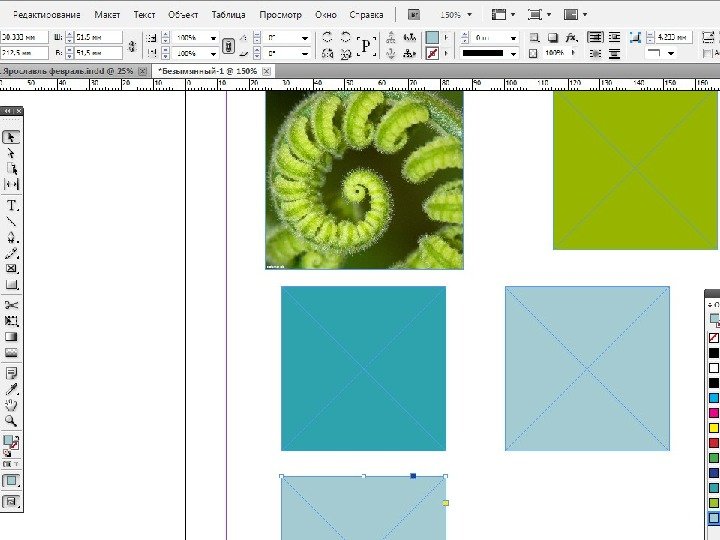This screenshot has width=720, height=540.
Task: Click the fill and stroke box in Tools panel
Action: [x=10, y=443]
